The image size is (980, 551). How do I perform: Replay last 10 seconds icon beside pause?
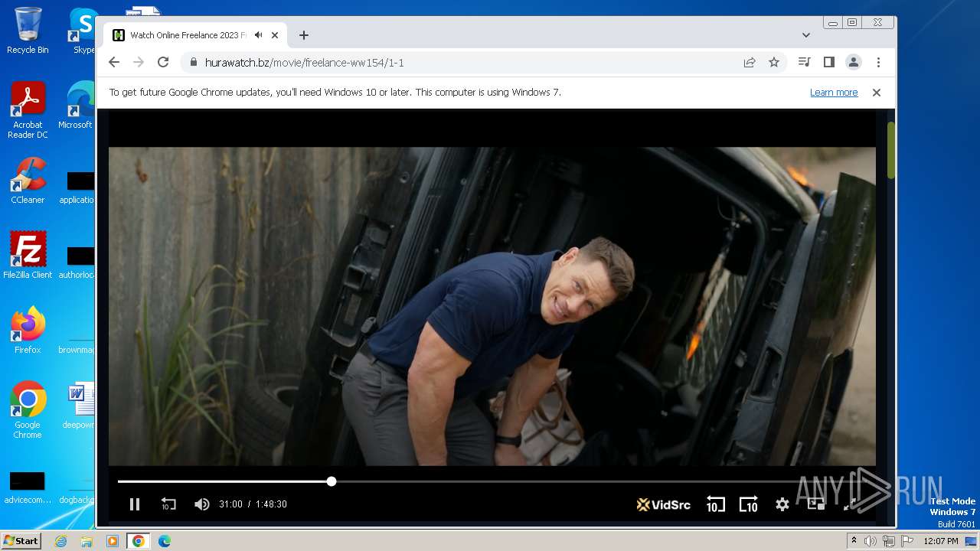point(168,504)
